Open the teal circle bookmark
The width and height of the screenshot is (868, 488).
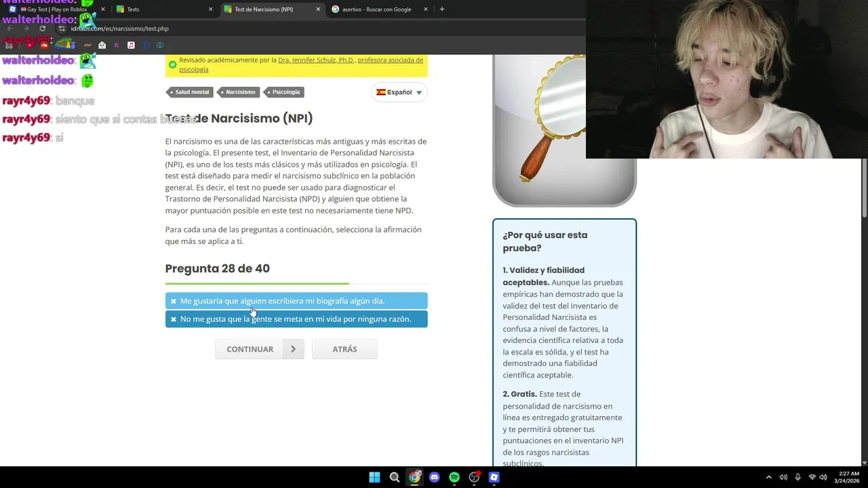click(160, 45)
